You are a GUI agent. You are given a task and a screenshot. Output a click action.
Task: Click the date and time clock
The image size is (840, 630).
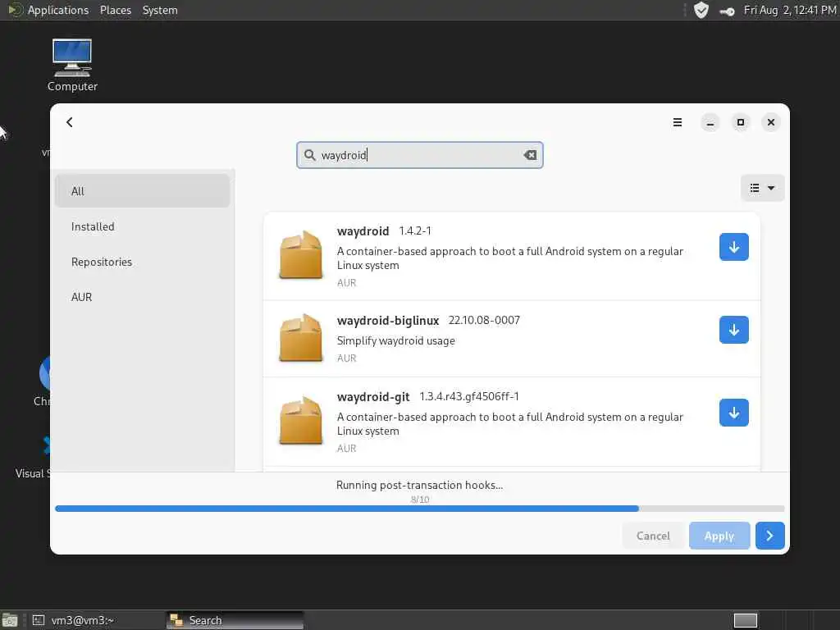(x=790, y=10)
